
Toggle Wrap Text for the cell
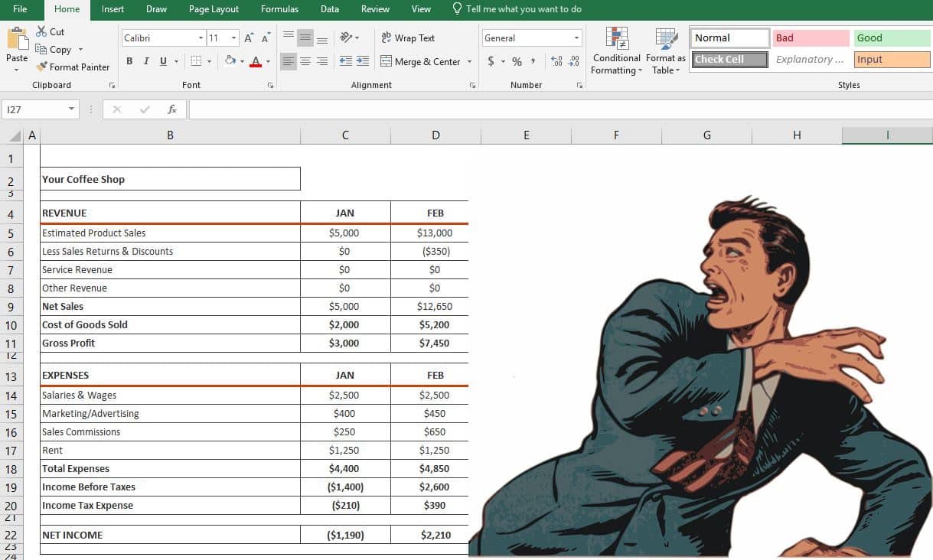(x=408, y=37)
